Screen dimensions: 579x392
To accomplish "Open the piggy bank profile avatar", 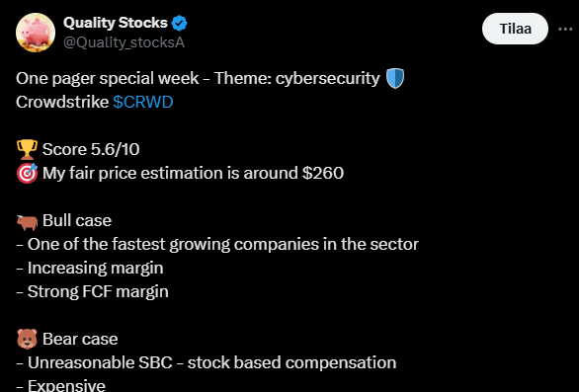I will [36, 33].
